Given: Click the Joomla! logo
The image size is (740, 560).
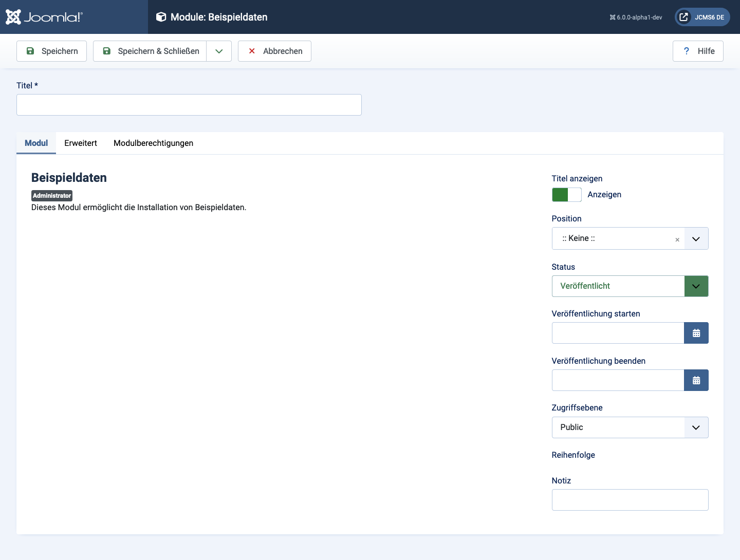Looking at the screenshot, I should pyautogui.click(x=44, y=17).
